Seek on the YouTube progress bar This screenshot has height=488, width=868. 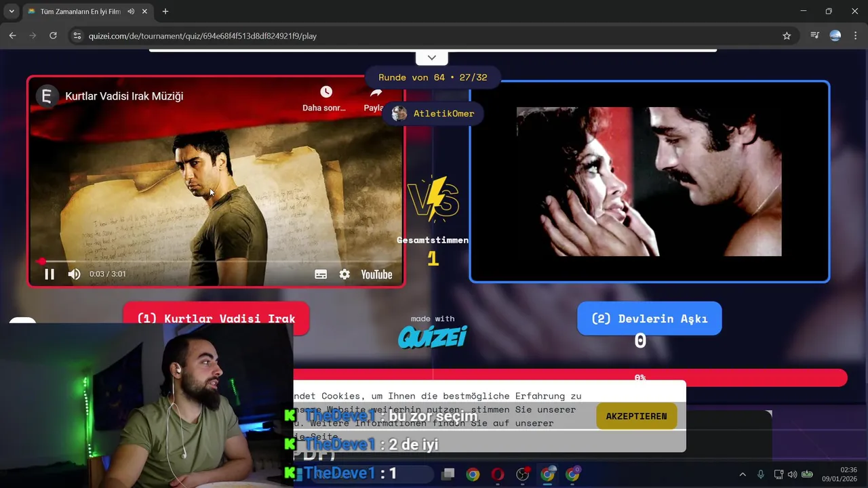tap(216, 261)
